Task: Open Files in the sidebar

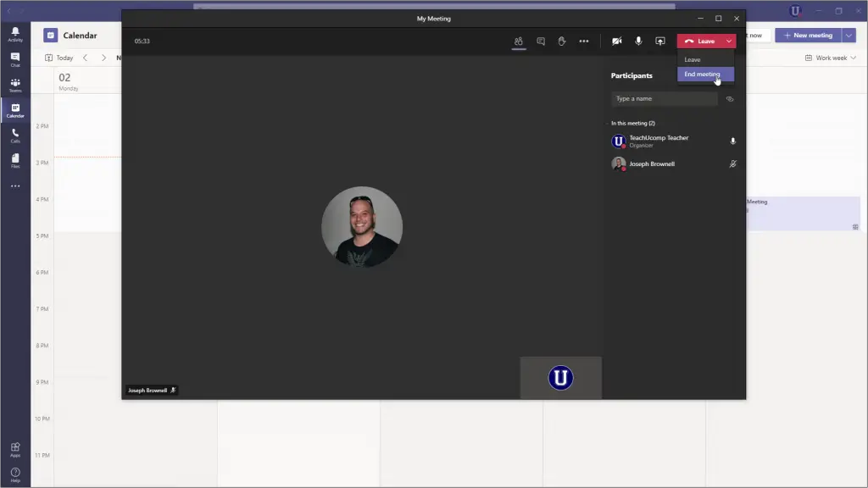Action: coord(15,161)
